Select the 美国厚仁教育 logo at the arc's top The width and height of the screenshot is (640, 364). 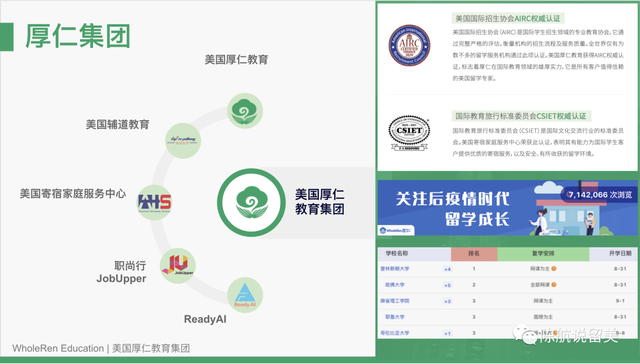(x=245, y=109)
